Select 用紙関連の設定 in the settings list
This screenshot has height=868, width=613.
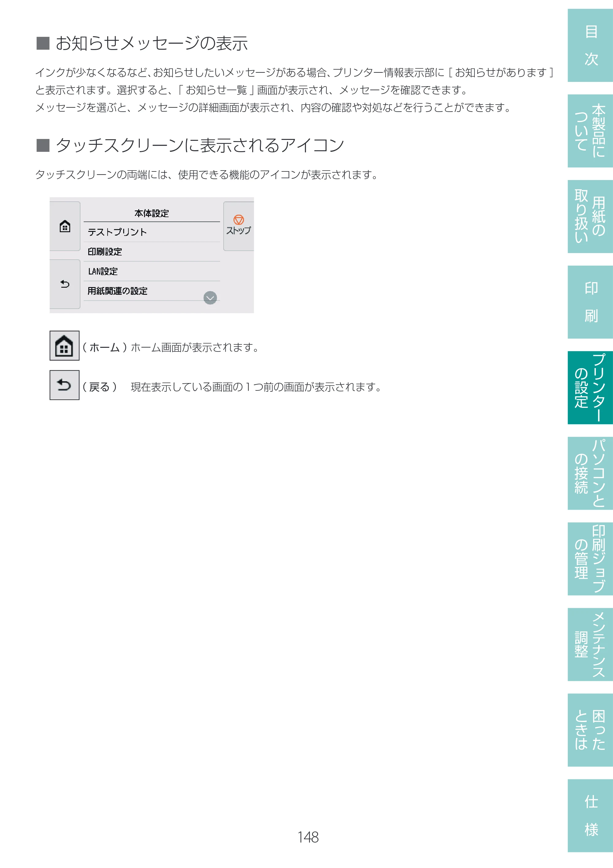click(152, 291)
